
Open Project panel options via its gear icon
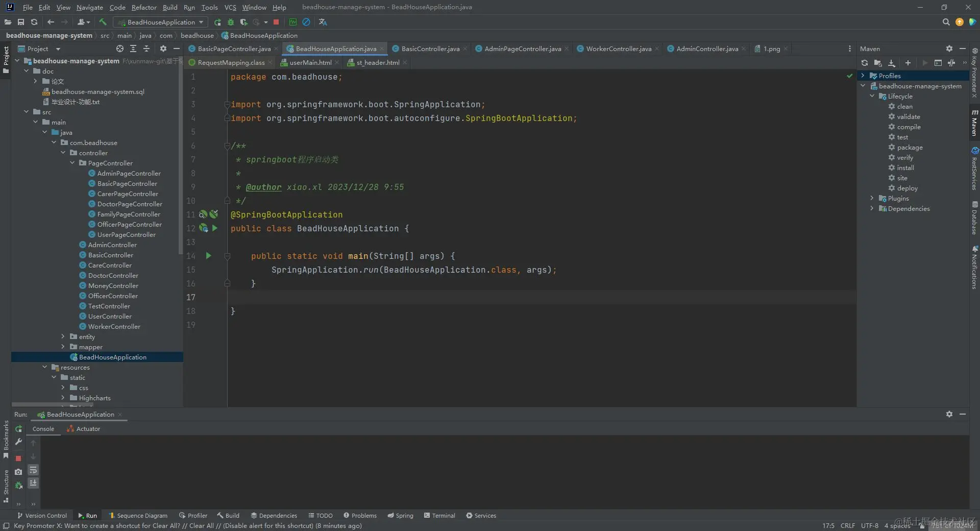(163, 49)
